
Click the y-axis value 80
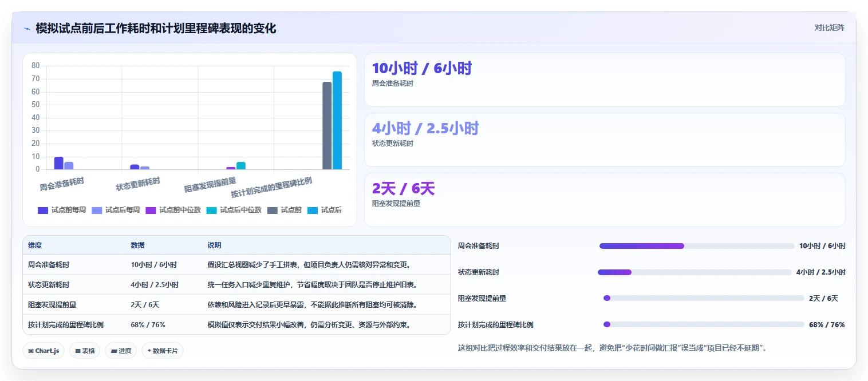point(35,66)
